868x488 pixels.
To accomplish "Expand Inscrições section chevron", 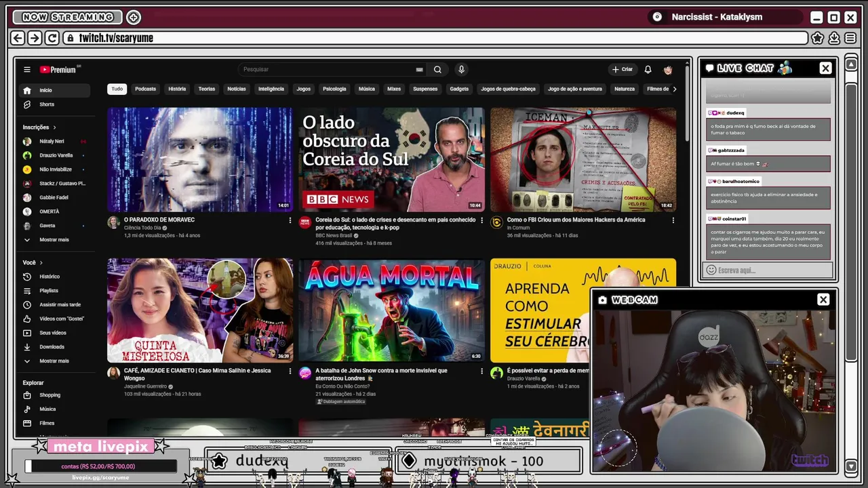I will pos(54,127).
